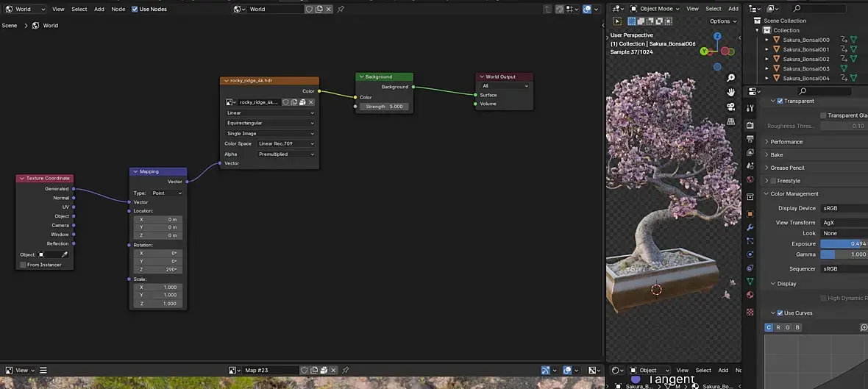Open Object properties orange square tab

tap(750, 213)
